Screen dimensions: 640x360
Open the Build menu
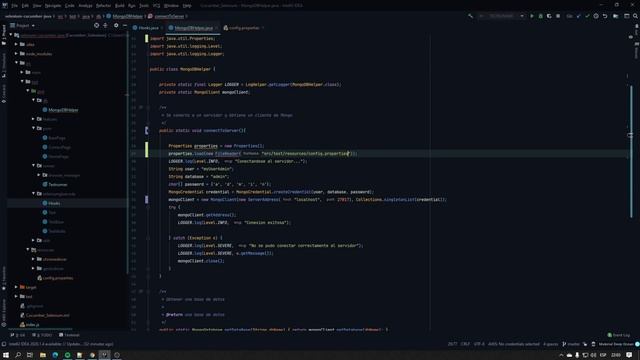(120, 6)
